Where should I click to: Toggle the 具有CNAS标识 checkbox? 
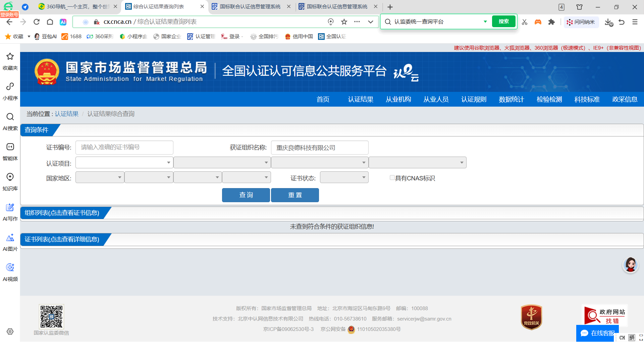point(392,178)
